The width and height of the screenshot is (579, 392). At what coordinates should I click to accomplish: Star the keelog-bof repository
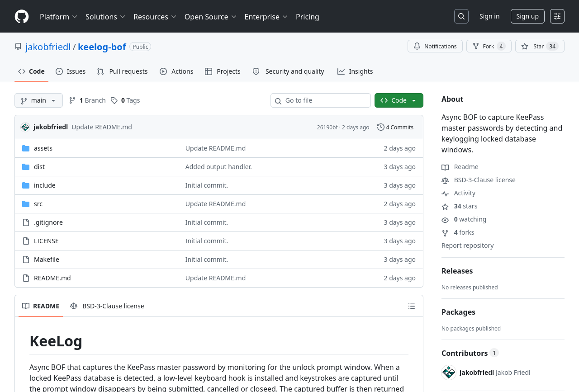click(x=539, y=46)
